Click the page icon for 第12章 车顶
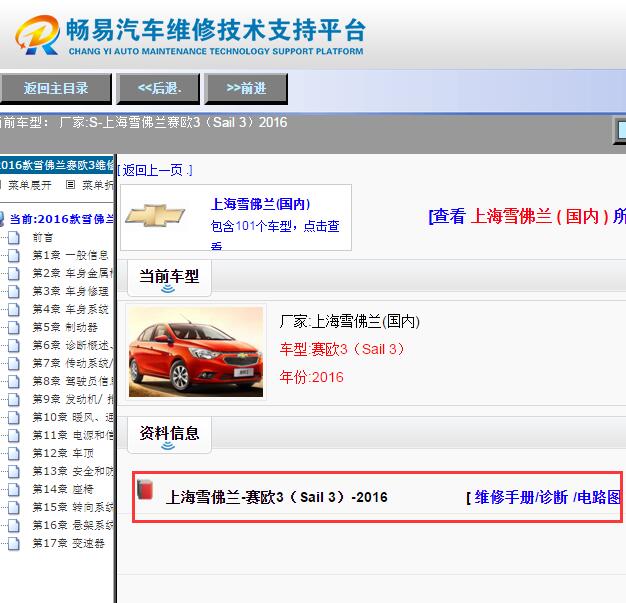This screenshot has height=603, width=626. (14, 453)
